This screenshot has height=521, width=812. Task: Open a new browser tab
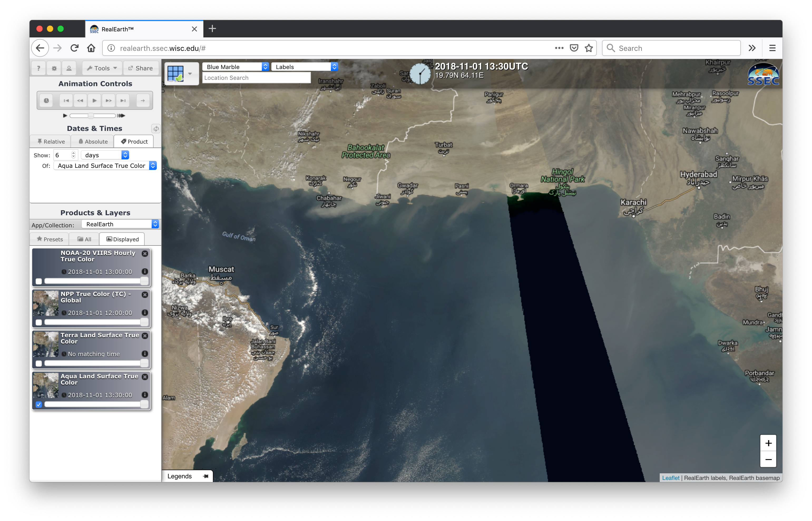coord(212,29)
